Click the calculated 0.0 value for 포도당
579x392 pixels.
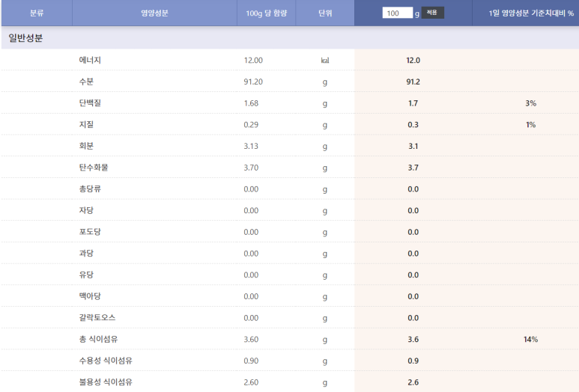pyautogui.click(x=413, y=232)
